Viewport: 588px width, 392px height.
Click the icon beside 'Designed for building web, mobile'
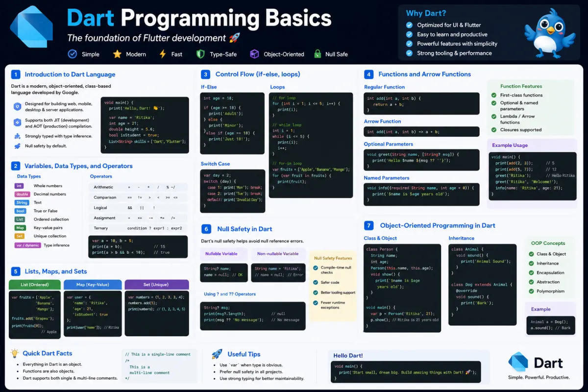tap(17, 106)
